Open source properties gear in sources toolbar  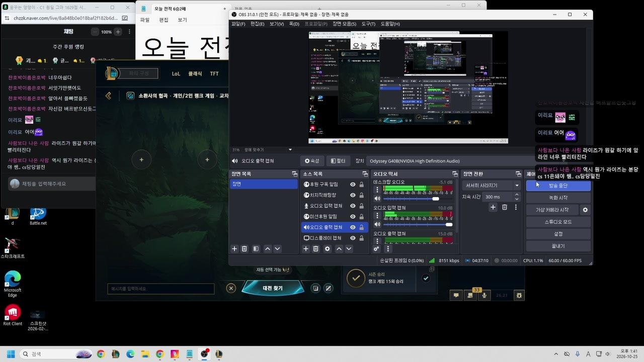pos(328,249)
